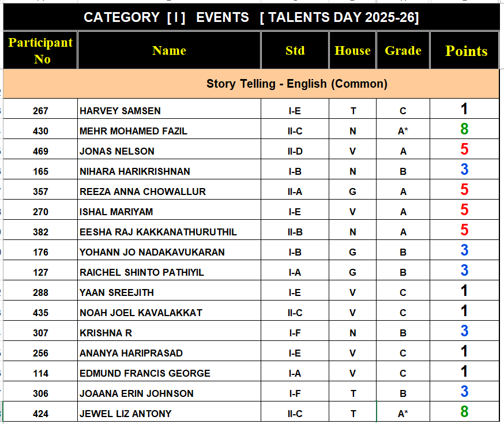Viewport: 504px width, 424px height.
Task: Select the 1 point in ANANYA HARIPRASAD's row
Action: (464, 351)
